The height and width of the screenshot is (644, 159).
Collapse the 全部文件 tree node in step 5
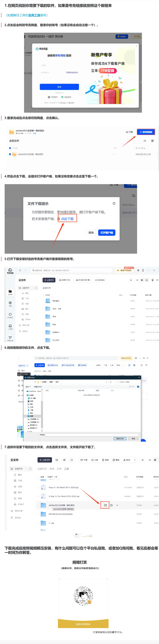pos(36,288)
